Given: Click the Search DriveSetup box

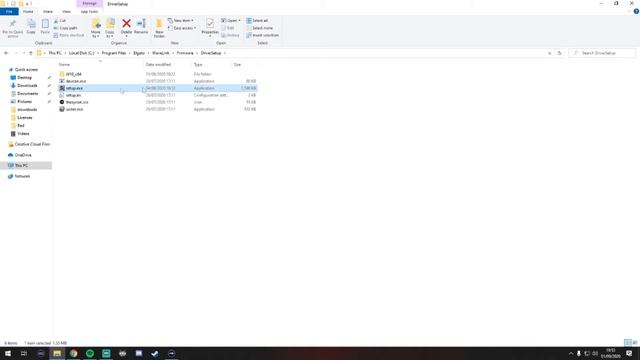Looking at the screenshot, I should click(602, 53).
